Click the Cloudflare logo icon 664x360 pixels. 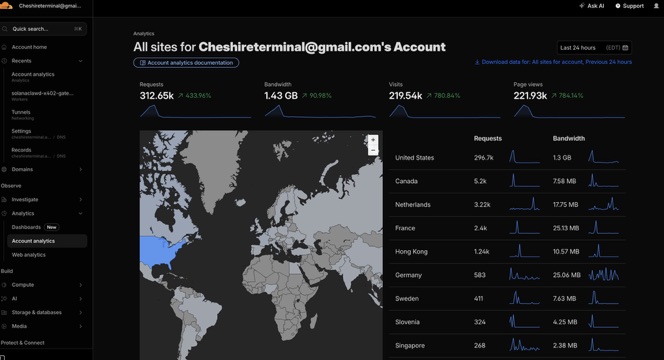[6, 6]
